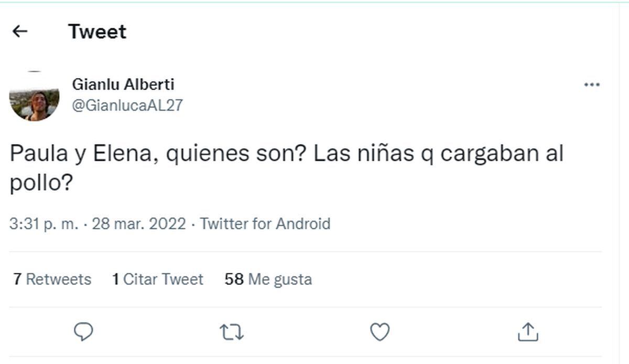This screenshot has height=364, width=629.
Task: Open the 1 Citar Tweet quote list
Action: click(158, 279)
